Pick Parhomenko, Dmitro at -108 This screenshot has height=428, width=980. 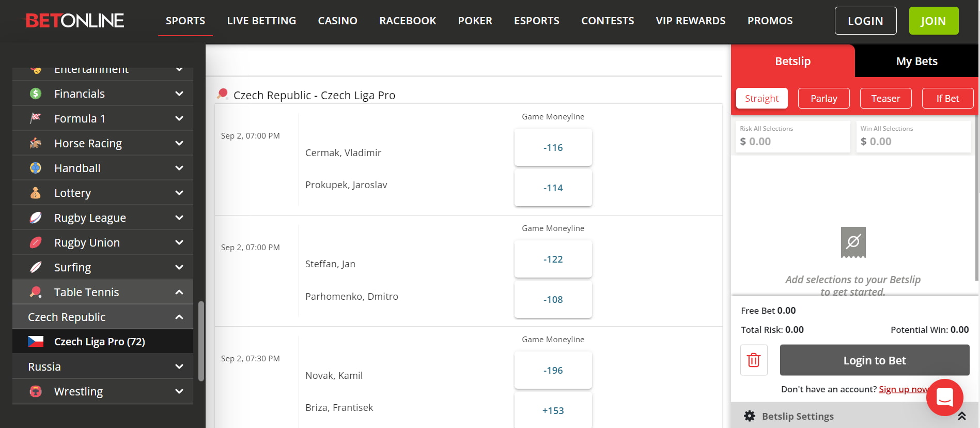click(553, 299)
